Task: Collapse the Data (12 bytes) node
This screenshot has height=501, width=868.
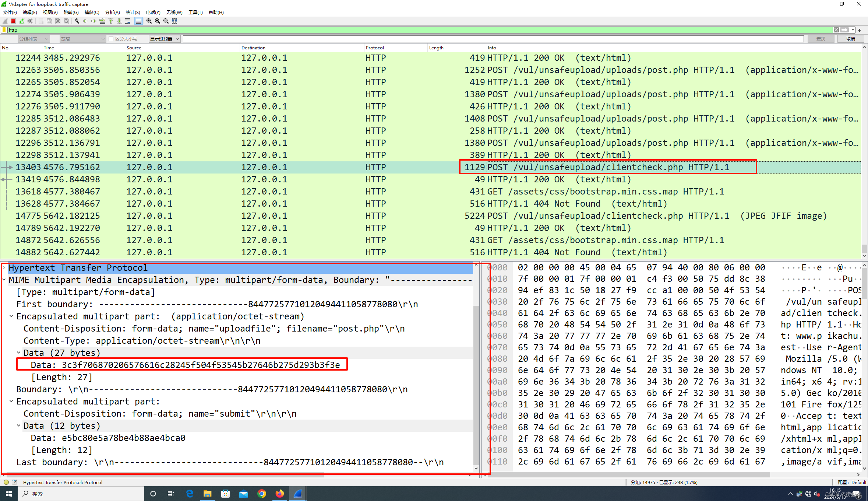Action: point(19,426)
